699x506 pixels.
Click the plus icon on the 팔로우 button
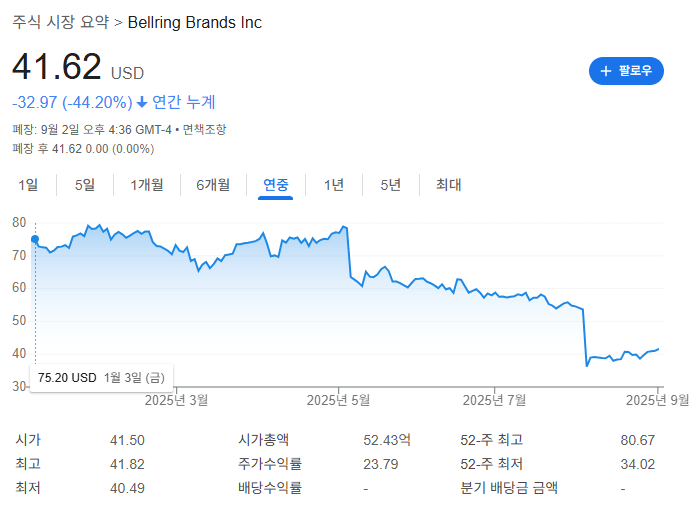point(605,71)
